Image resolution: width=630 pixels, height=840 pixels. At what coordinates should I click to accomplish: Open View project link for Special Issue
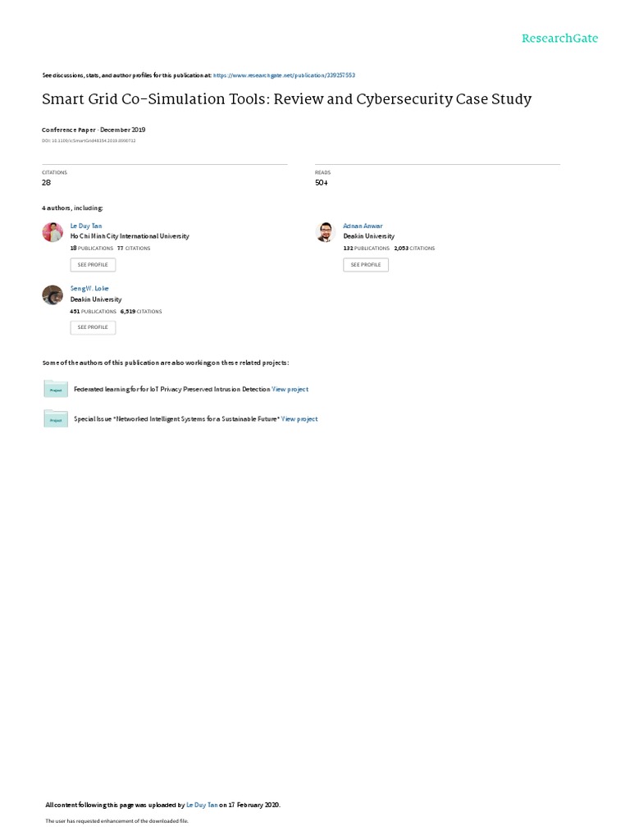tap(299, 419)
